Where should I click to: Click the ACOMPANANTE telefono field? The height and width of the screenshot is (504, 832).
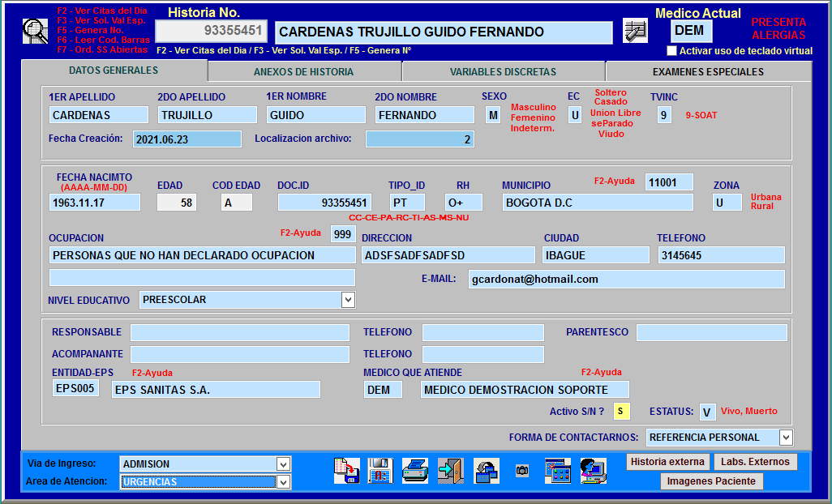coord(482,354)
